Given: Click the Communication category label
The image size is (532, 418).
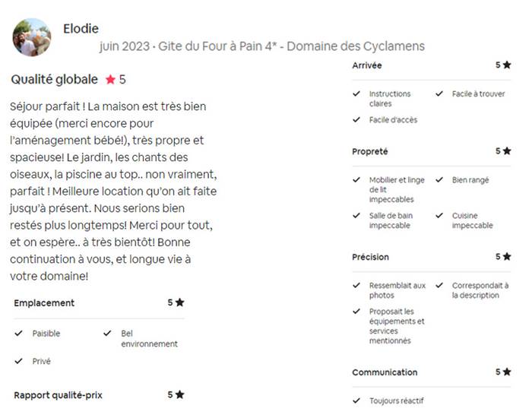Looking at the screenshot, I should click(x=385, y=372).
